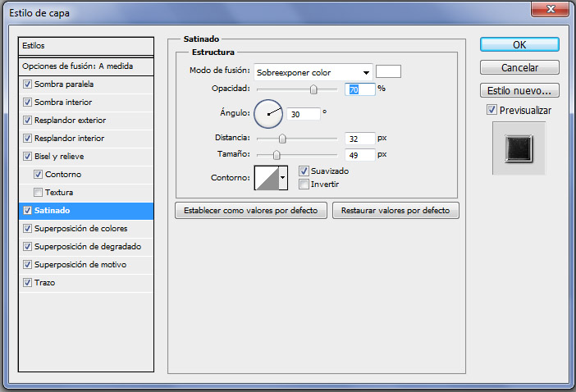Open the Resplandor exterior settings row
The height and width of the screenshot is (392, 576).
(86, 121)
